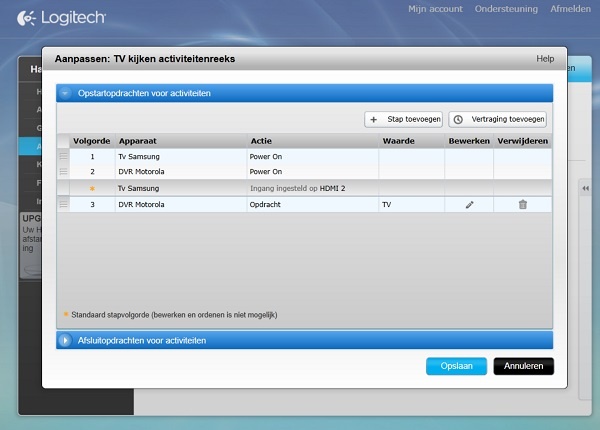Screen dimensions: 600x430
Task: Click Tv Samsung in the asterisk row
Action: coord(138,188)
